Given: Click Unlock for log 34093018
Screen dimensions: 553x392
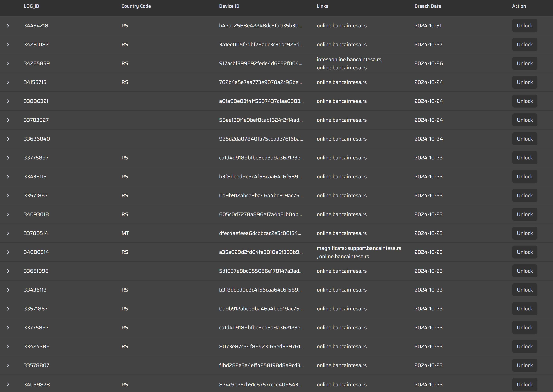Looking at the screenshot, I should pos(524,214).
